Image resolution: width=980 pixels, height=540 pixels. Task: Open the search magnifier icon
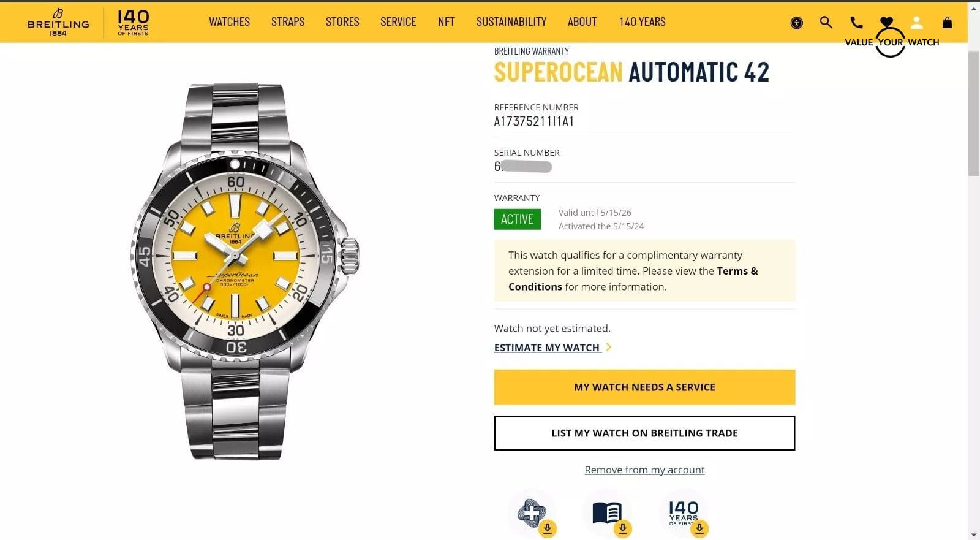click(826, 22)
